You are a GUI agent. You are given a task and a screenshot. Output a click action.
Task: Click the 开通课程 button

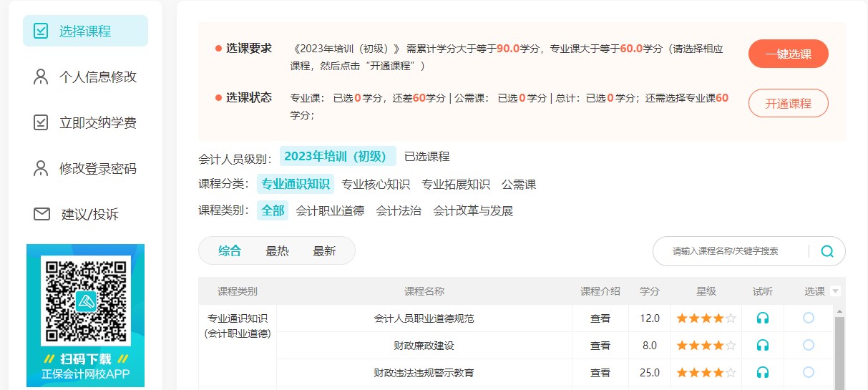pyautogui.click(x=788, y=103)
